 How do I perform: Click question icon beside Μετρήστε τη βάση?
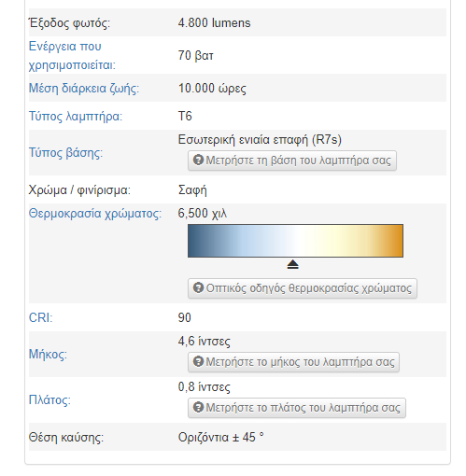198,160
